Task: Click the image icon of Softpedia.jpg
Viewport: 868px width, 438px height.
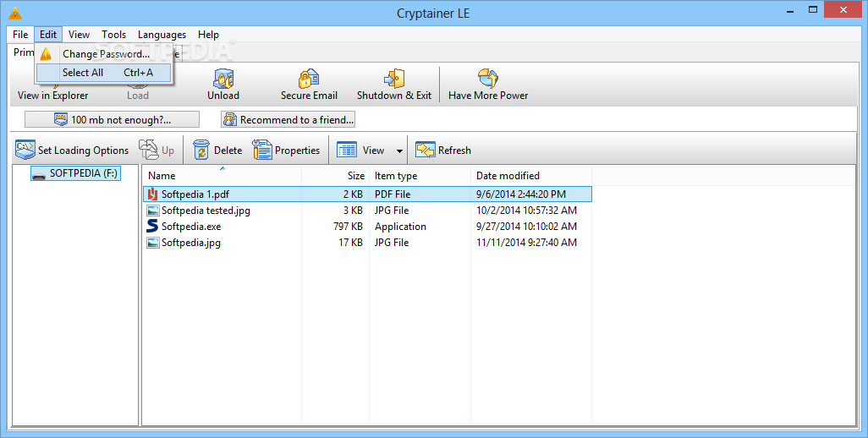Action: 152,242
